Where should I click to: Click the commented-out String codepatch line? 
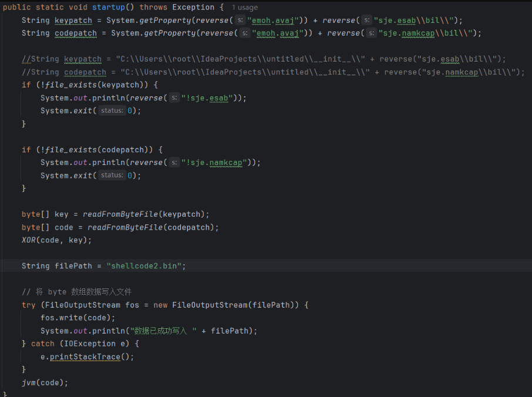point(273,72)
